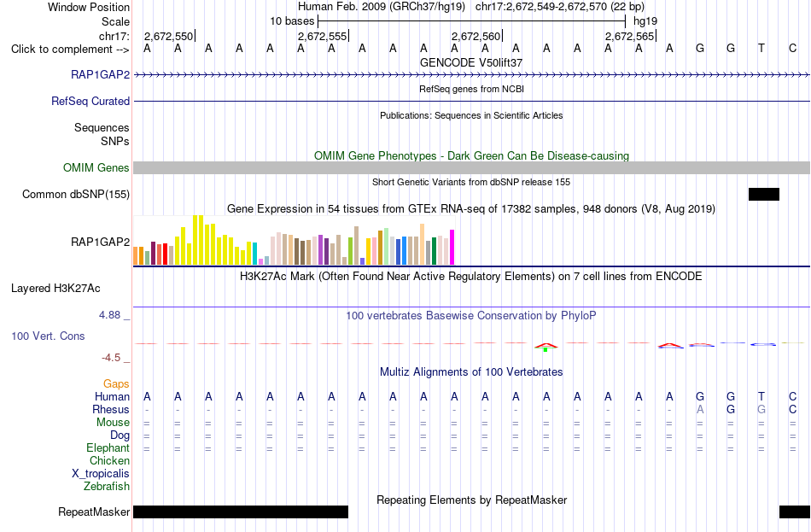Click the chr17: ruler label
The height and width of the screenshot is (532, 811).
114,36
